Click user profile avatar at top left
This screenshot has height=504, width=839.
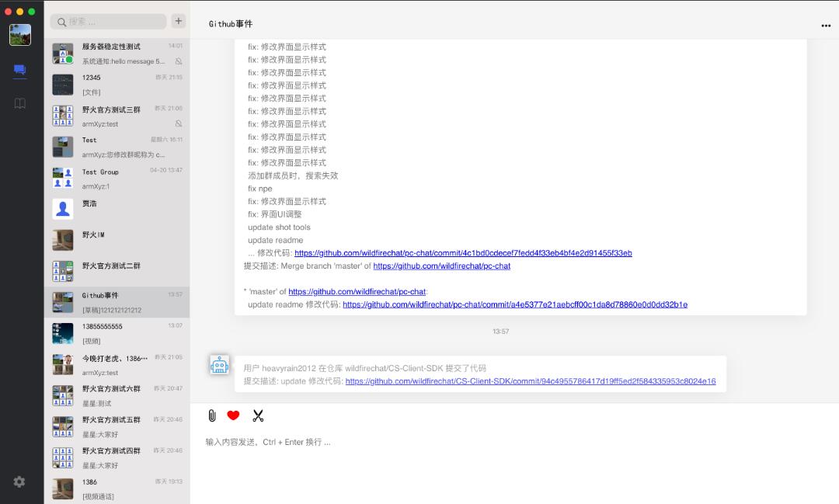click(x=20, y=35)
